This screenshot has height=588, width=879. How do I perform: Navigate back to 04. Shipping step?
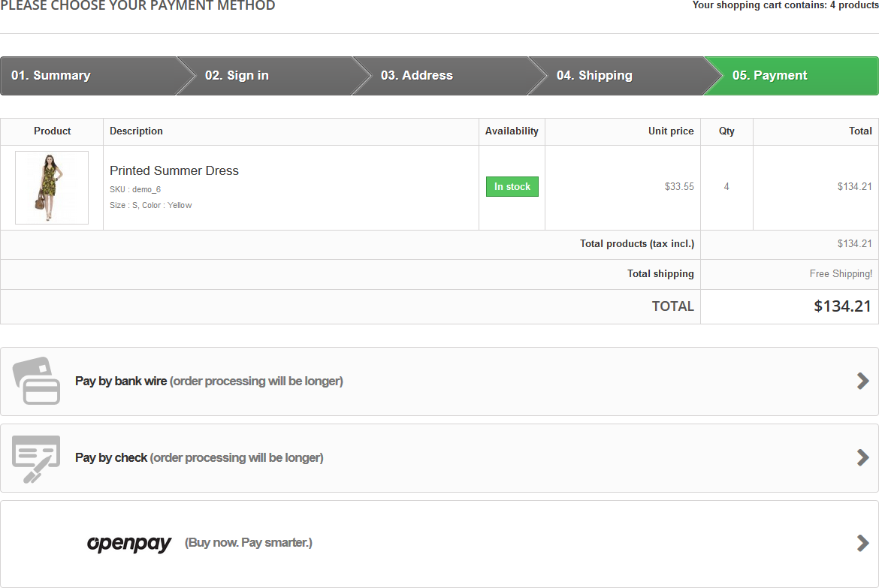tap(594, 76)
